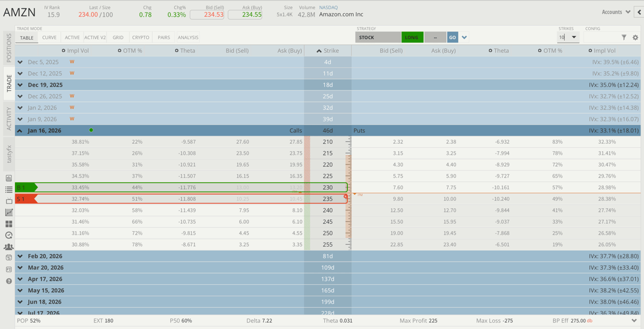Open the clock refresh icon in sidebar
The width and height of the screenshot is (644, 329).
click(x=9, y=235)
